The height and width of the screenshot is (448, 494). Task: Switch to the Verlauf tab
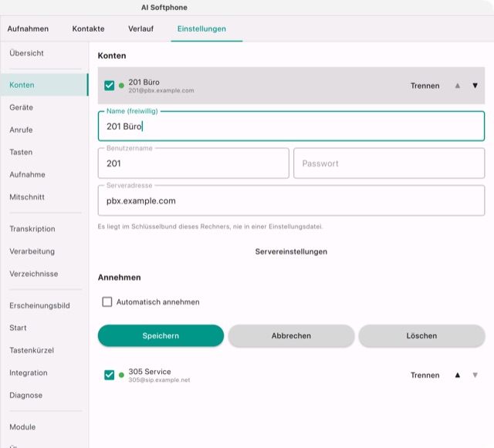pyautogui.click(x=140, y=29)
